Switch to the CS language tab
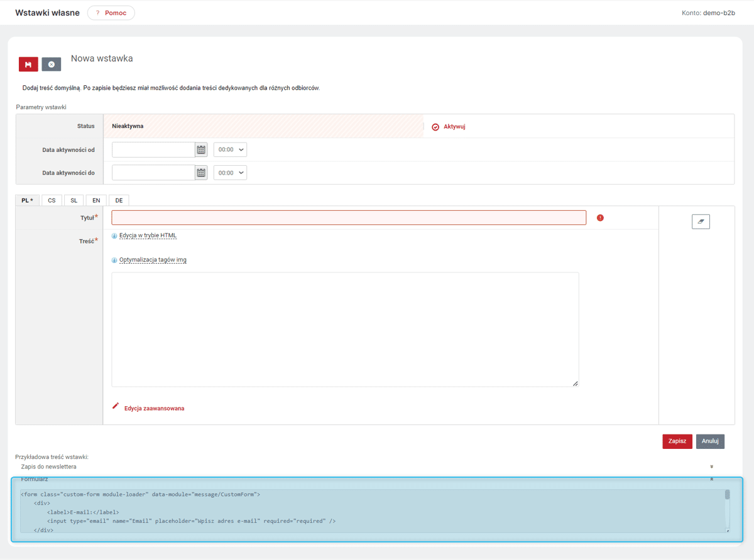Viewport: 754px width, 560px height. point(52,200)
